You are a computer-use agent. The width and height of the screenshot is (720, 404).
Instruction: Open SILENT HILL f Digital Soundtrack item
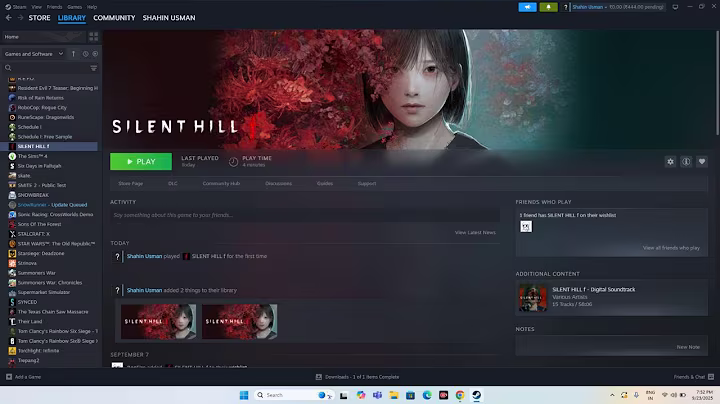coord(611,297)
